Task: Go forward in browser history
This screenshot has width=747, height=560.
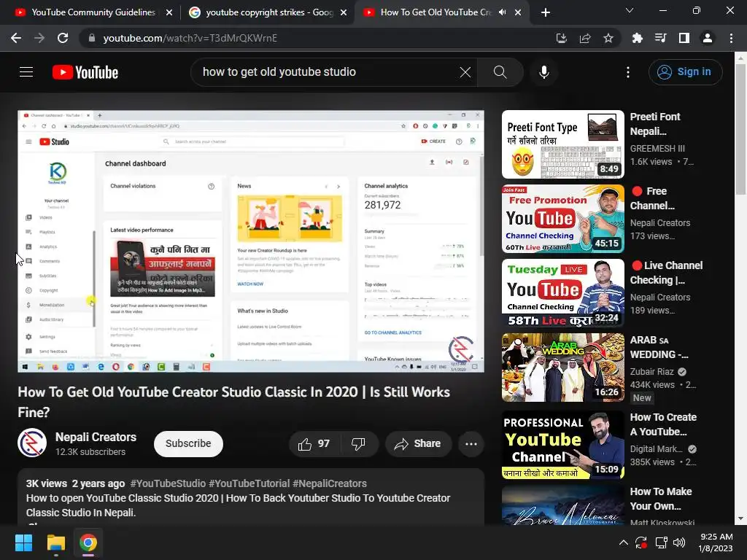Action: point(39,38)
